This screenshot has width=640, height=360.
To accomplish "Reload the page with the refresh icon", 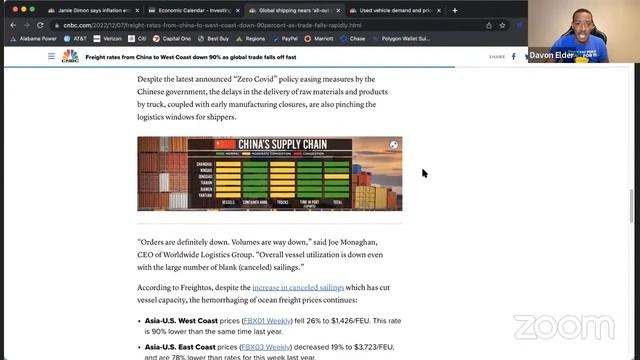I will [40, 25].
